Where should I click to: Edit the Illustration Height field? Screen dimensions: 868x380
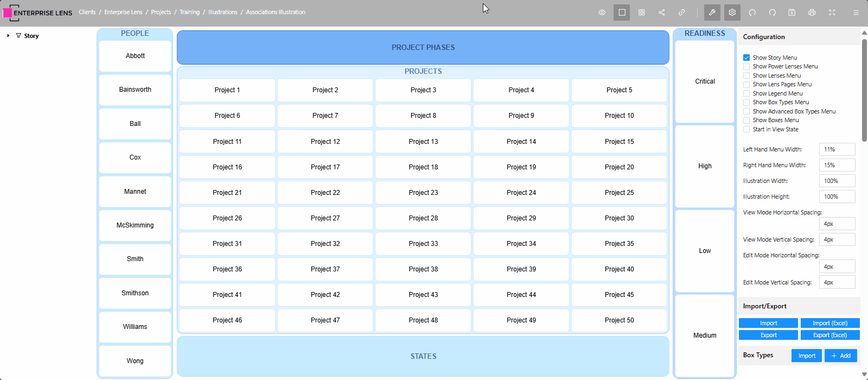point(837,197)
